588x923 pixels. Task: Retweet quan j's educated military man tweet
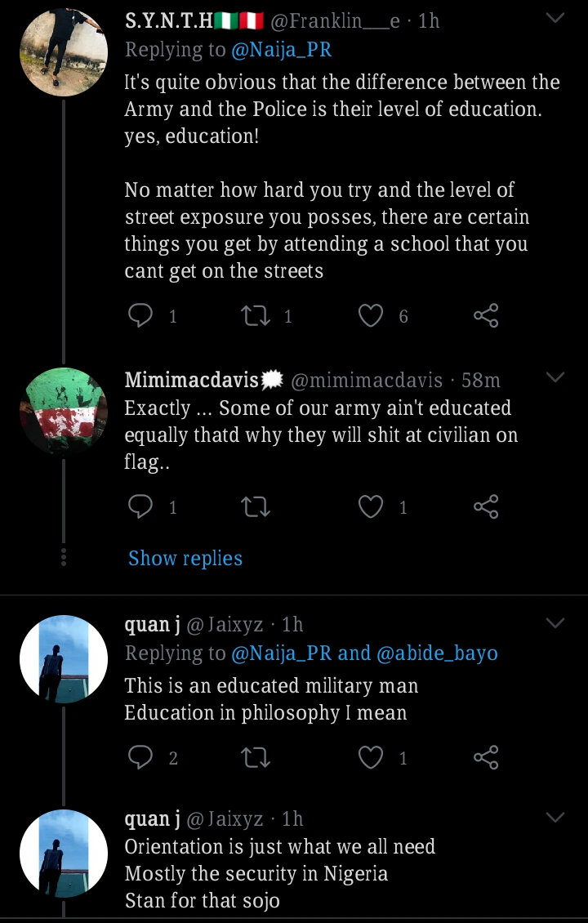(x=256, y=758)
